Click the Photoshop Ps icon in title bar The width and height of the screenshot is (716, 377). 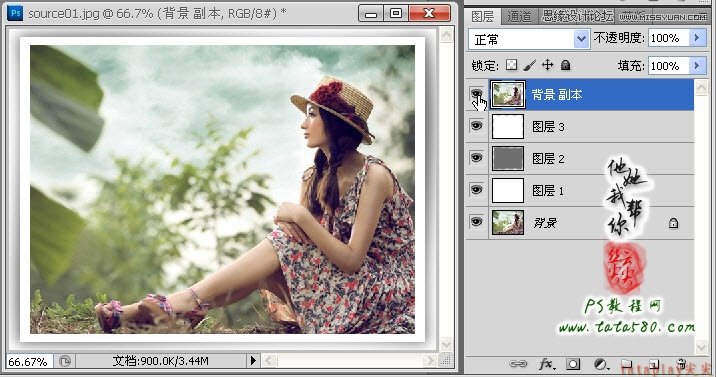pos(15,13)
